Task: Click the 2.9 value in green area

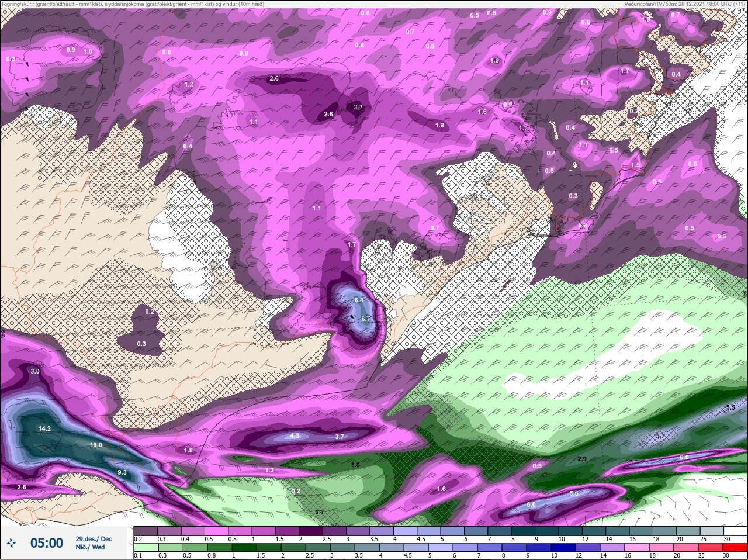Action: [x=581, y=459]
